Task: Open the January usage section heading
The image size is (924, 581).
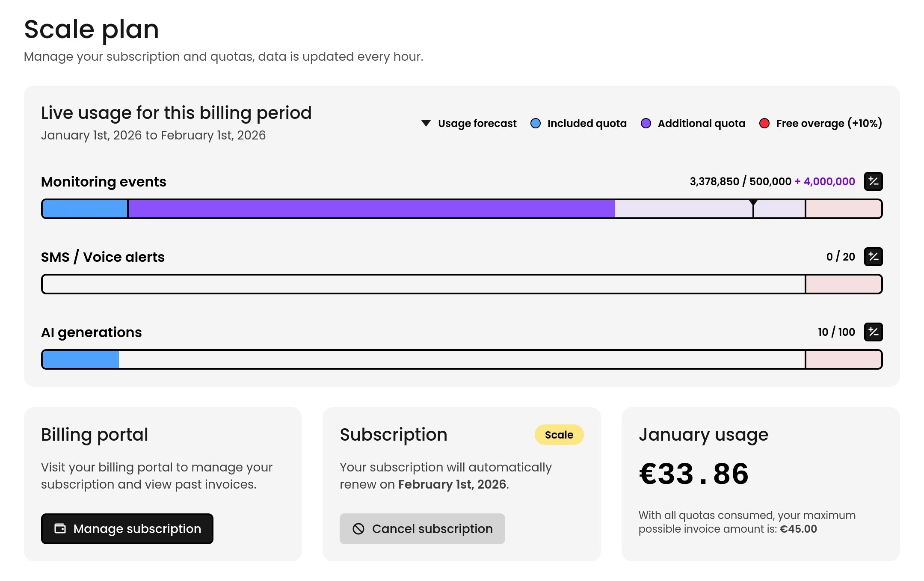Action: point(703,435)
